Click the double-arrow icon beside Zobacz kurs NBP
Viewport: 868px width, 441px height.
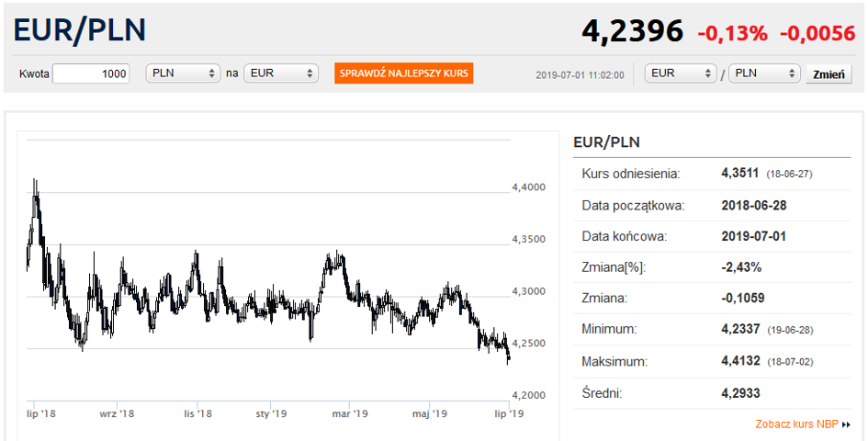[846, 425]
